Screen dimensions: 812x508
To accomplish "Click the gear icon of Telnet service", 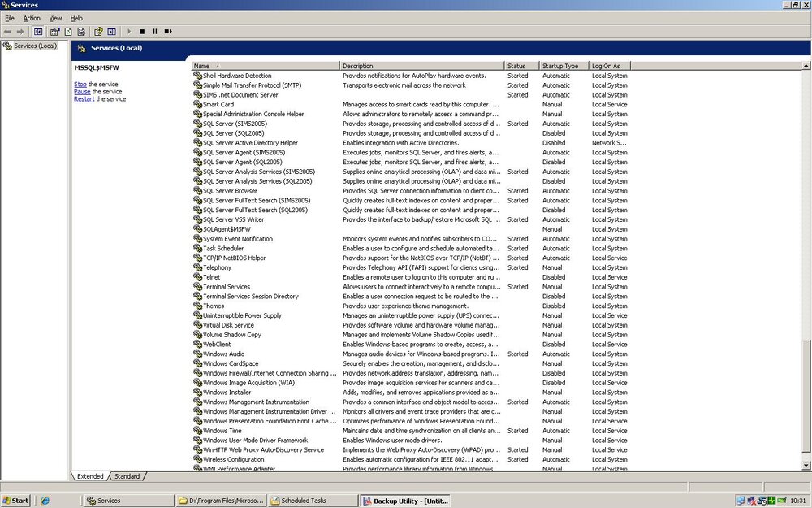I will pos(197,277).
